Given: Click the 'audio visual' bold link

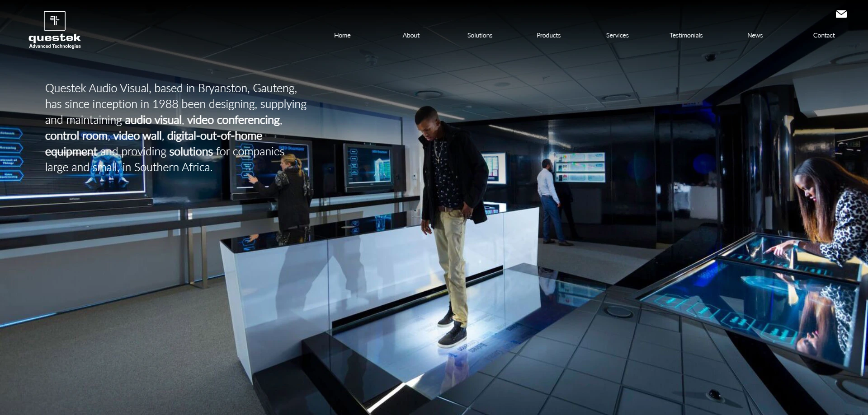Looking at the screenshot, I should tap(153, 120).
